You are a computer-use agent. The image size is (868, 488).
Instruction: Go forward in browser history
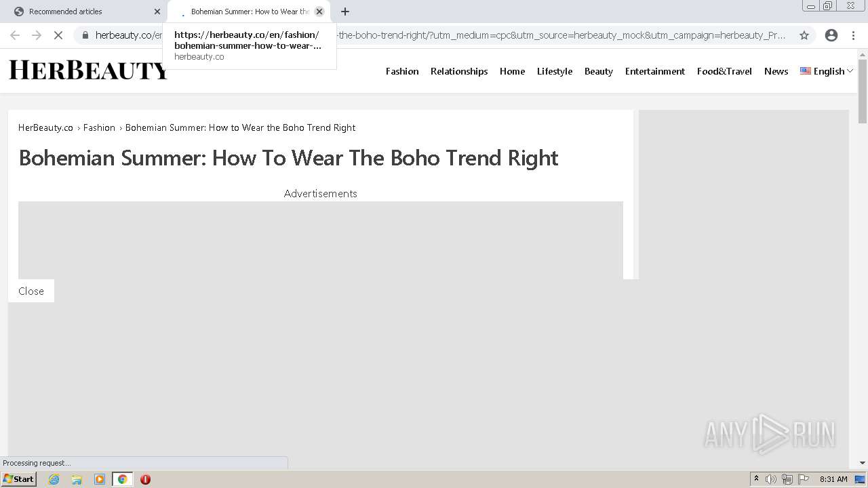click(37, 35)
